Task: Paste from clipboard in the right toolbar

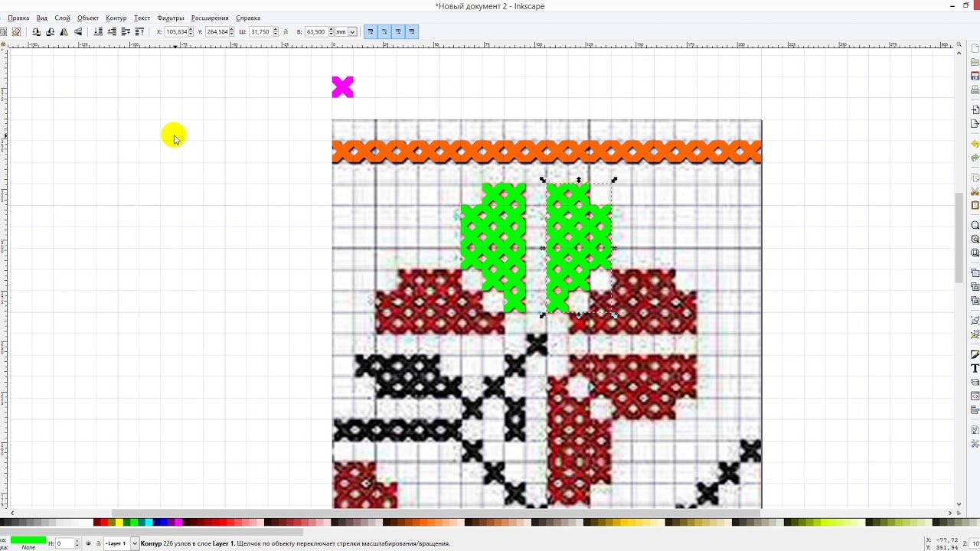Action: pyautogui.click(x=975, y=205)
